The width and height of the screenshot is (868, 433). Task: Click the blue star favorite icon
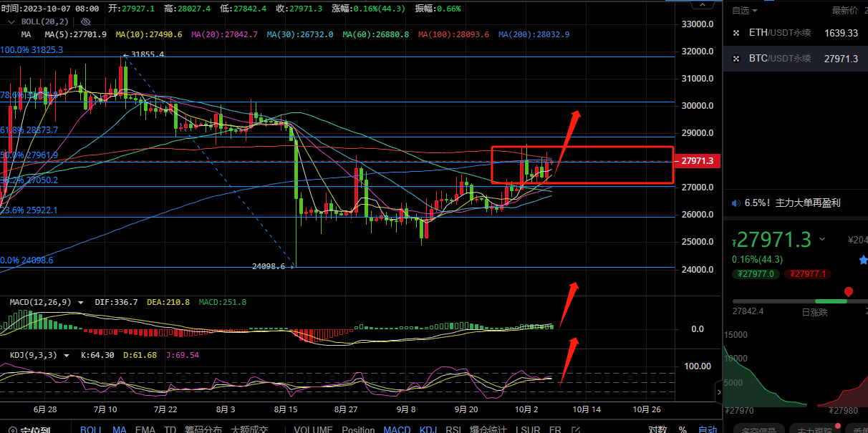click(x=863, y=260)
